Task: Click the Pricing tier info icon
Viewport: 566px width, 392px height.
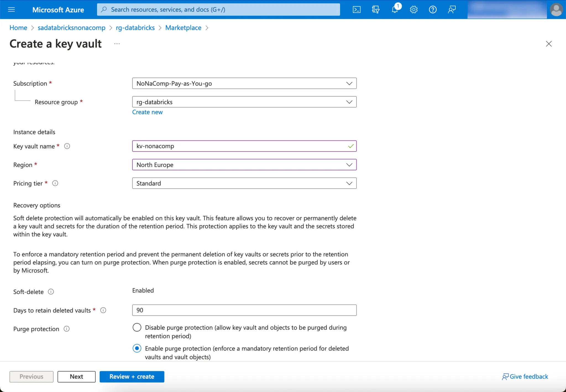Action: point(55,183)
